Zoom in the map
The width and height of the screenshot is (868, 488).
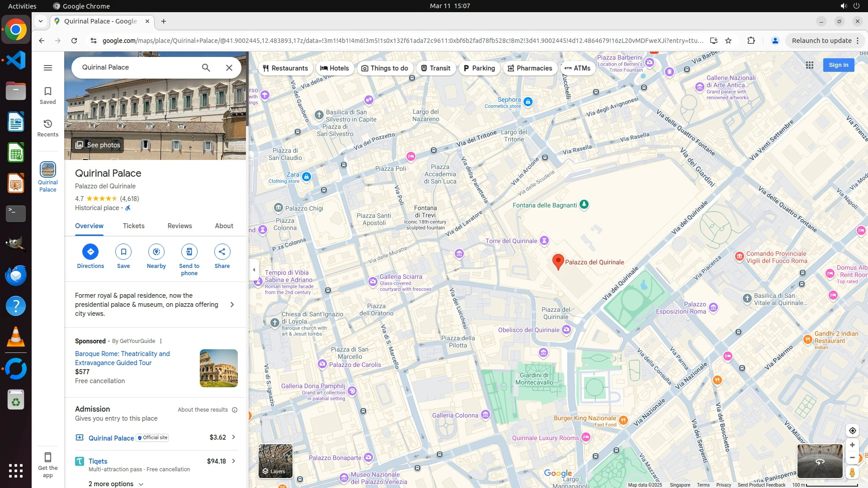pos(852,445)
